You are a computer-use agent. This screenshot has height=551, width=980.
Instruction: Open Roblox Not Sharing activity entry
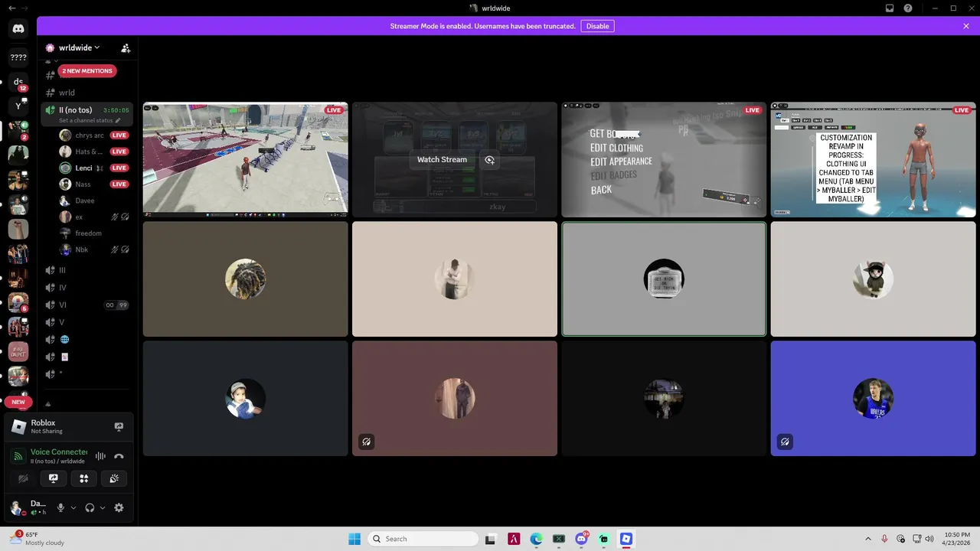pyautogui.click(x=69, y=427)
